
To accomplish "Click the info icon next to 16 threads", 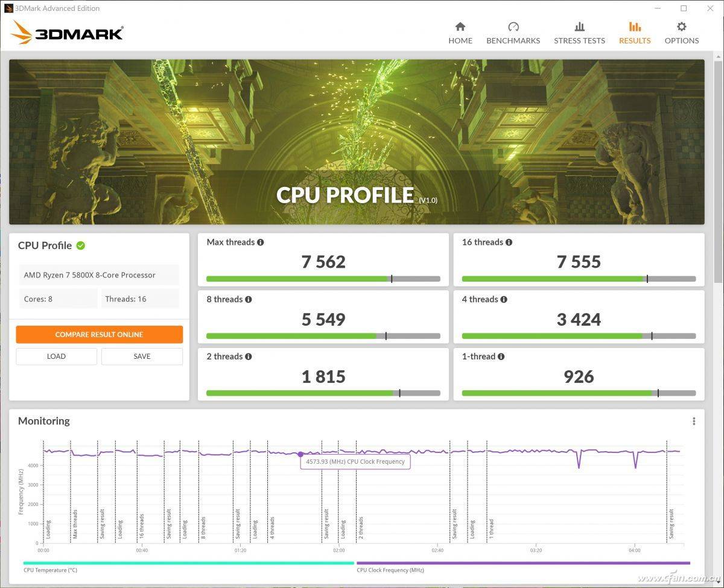I will [x=509, y=242].
